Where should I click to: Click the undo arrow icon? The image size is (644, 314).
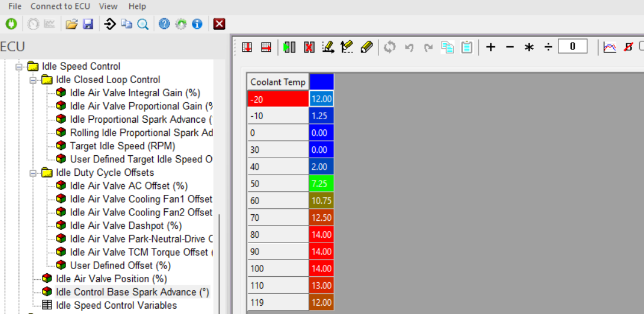pyautogui.click(x=408, y=48)
